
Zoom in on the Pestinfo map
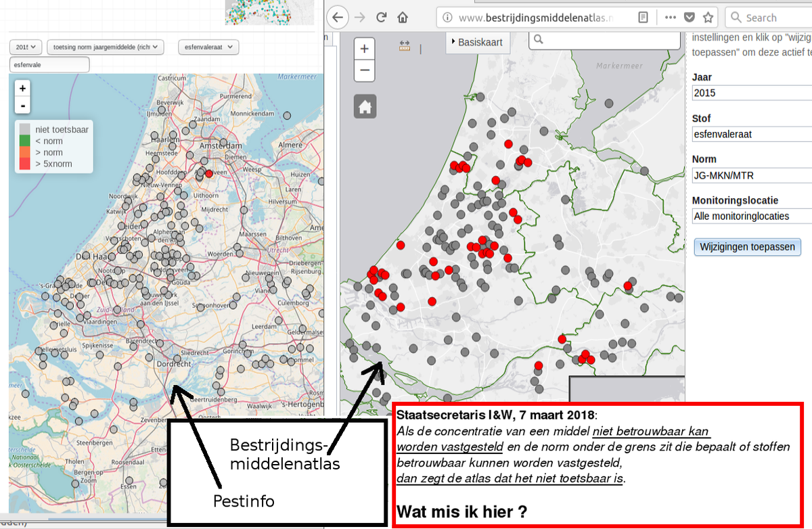(x=22, y=88)
